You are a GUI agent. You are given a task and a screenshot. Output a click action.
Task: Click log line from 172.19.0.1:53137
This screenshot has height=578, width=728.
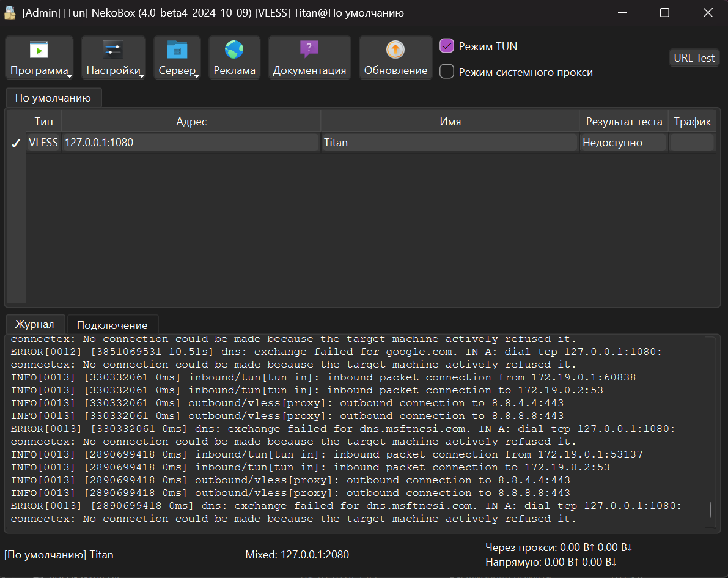[x=326, y=454]
